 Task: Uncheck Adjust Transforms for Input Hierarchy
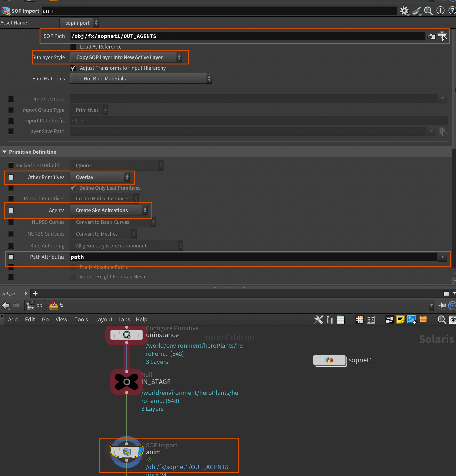click(x=73, y=68)
